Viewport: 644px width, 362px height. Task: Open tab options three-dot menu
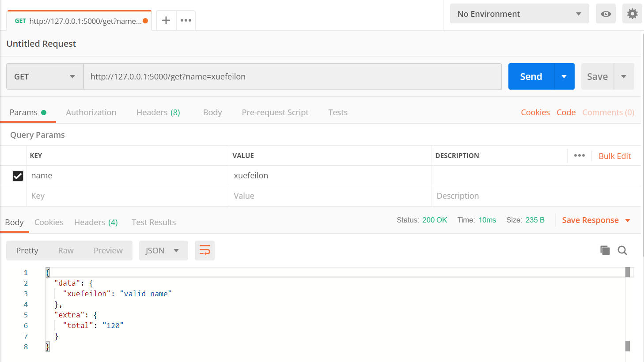(186, 20)
